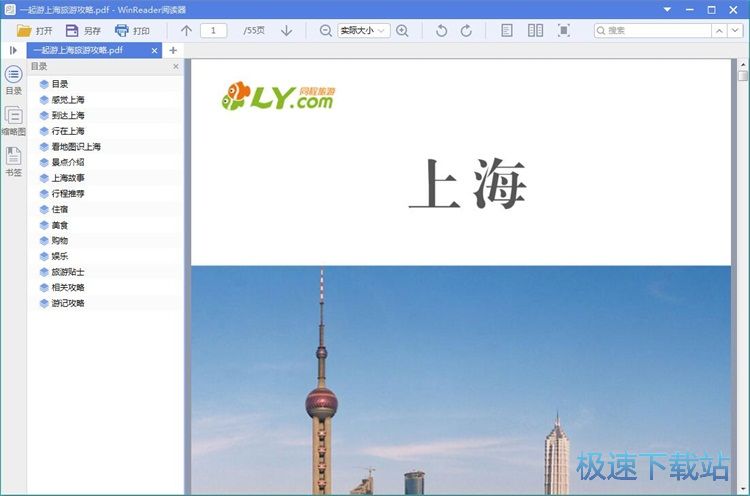Select the 目录 outline entry
This screenshot has width=750, height=496.
coord(60,84)
